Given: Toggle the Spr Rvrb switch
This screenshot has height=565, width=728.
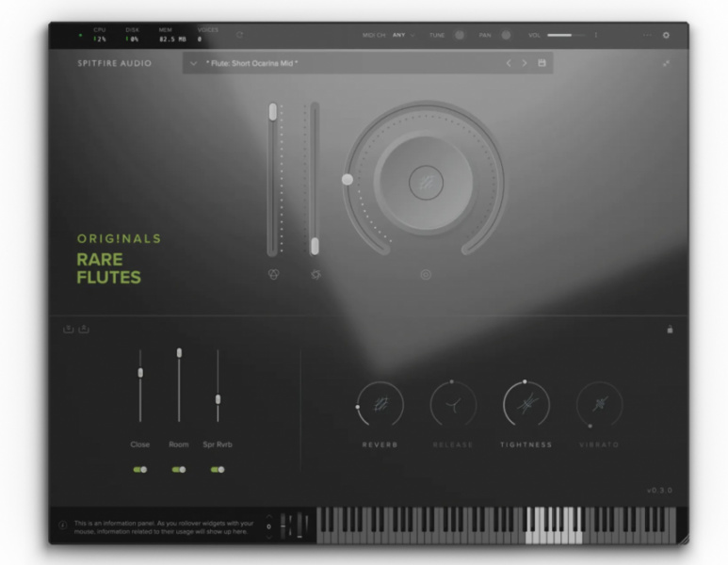Looking at the screenshot, I should (218, 469).
